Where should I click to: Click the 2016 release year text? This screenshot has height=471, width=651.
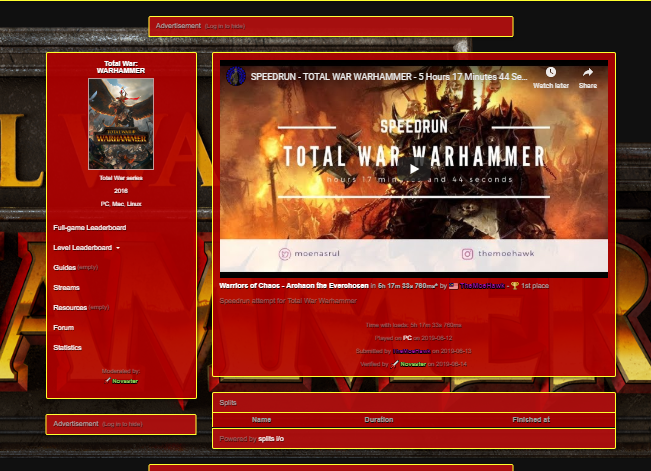pyautogui.click(x=121, y=191)
